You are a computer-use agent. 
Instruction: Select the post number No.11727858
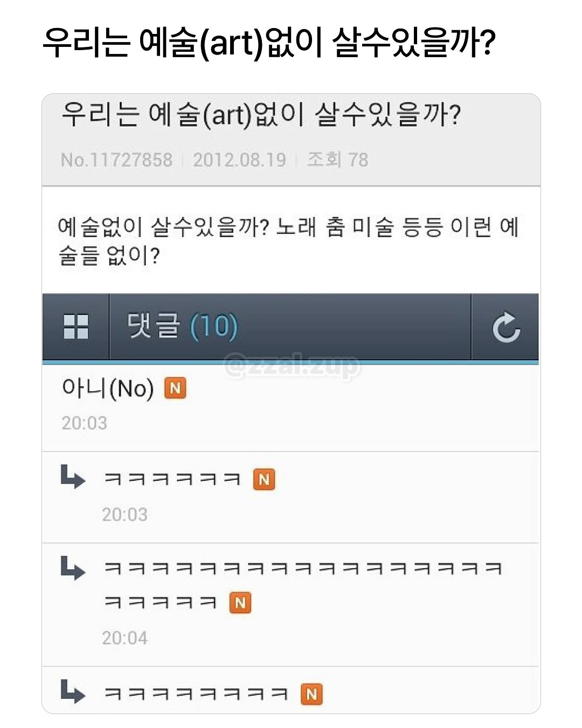tap(117, 160)
